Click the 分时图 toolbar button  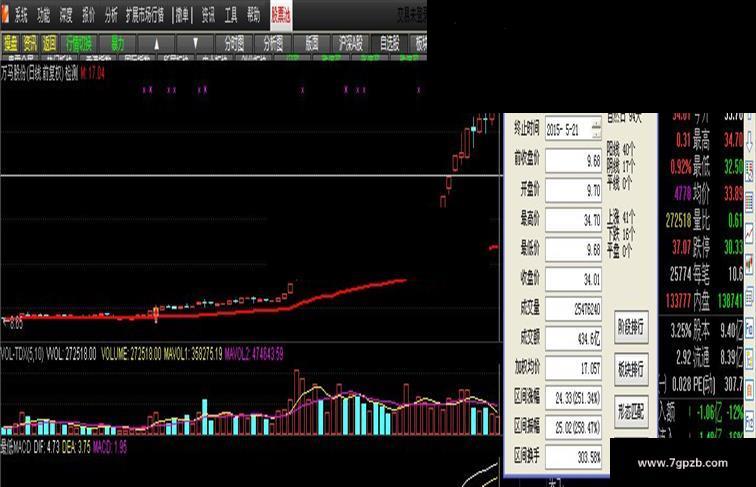pyautogui.click(x=234, y=44)
